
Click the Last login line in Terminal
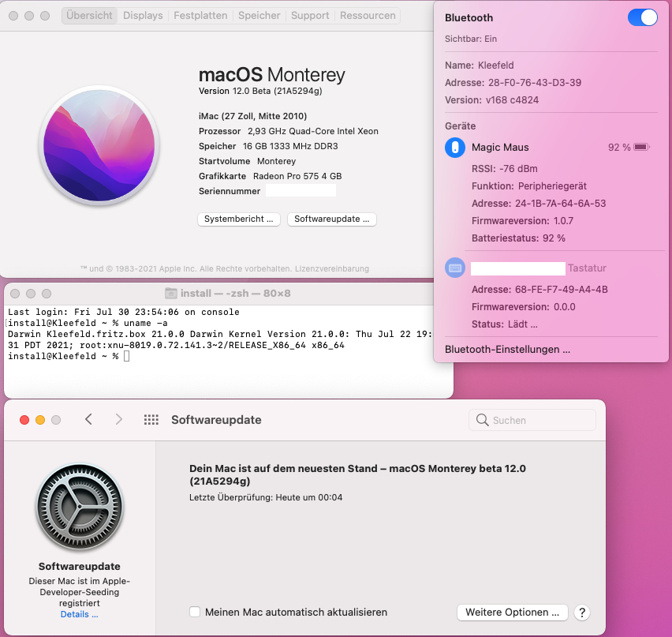tap(123, 312)
